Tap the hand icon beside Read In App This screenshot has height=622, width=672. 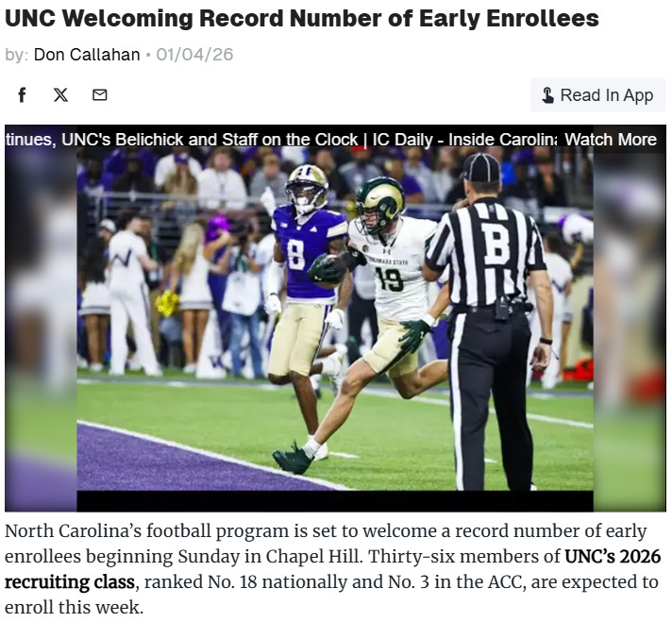tap(547, 95)
